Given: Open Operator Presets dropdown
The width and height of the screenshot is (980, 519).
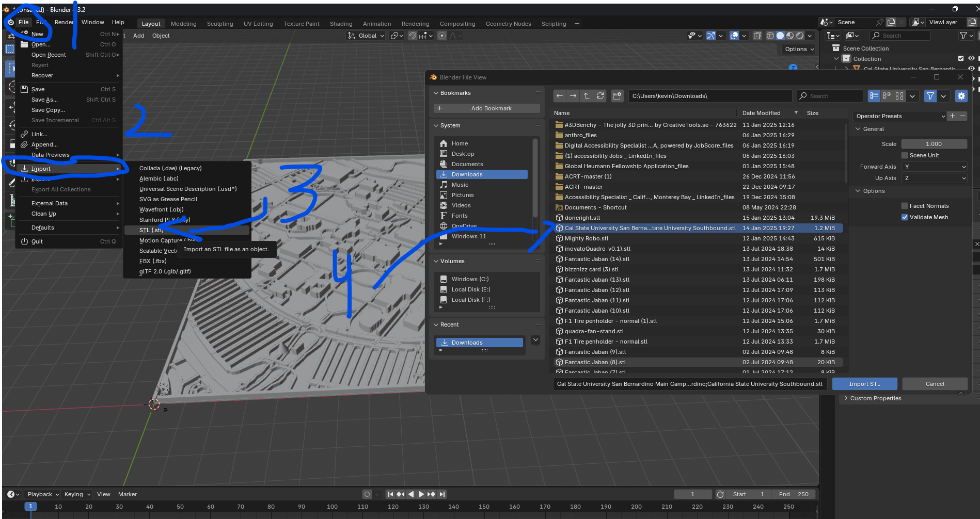Looking at the screenshot, I should [x=900, y=116].
